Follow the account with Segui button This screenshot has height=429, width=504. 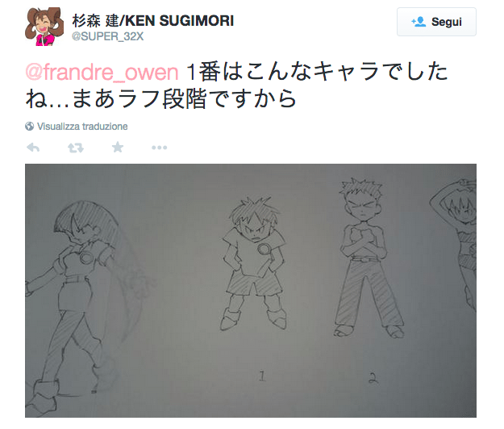pos(436,22)
